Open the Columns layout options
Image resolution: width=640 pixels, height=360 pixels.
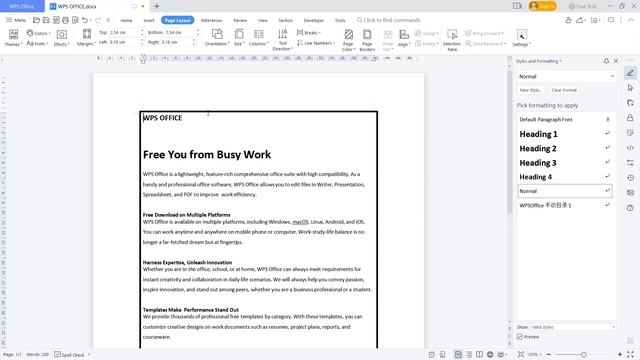258,38
